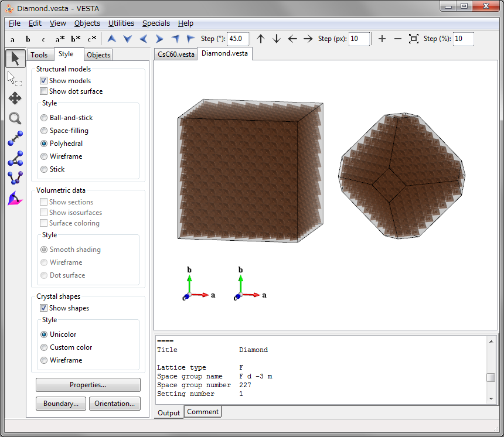Activate the Interfacial angle tool
Viewport: 504px width, 437px height.
[x=15, y=199]
